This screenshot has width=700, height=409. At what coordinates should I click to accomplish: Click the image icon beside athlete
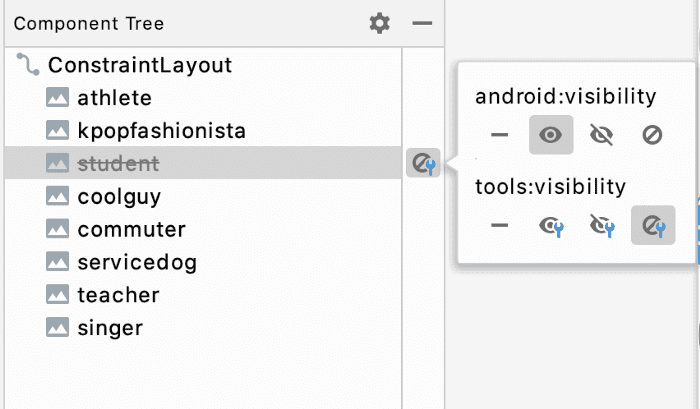click(58, 99)
